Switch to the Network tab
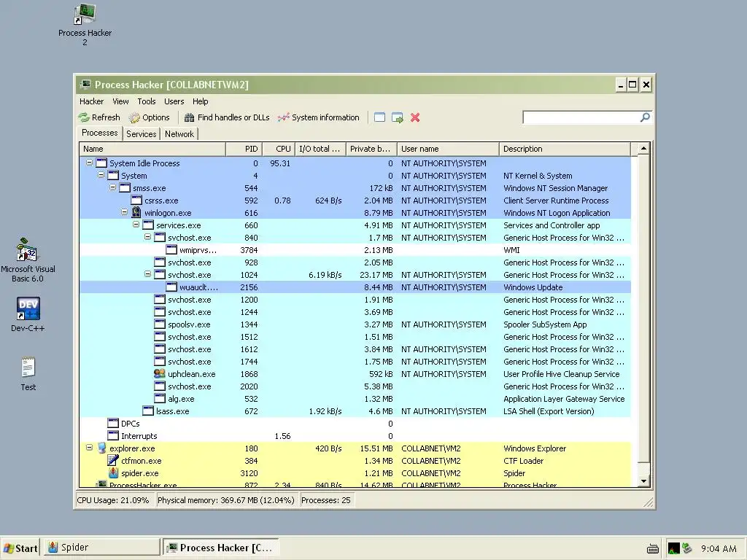Screen dimensions: 747x560 pyautogui.click(x=179, y=134)
